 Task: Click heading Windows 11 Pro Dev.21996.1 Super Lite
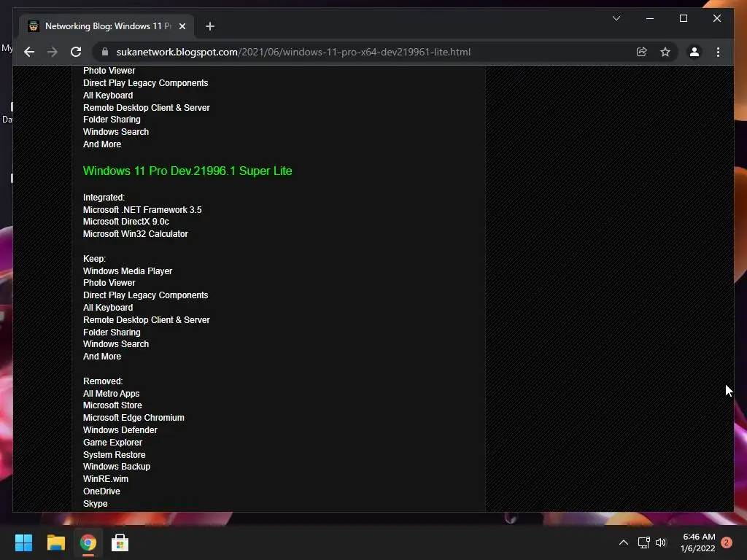pyautogui.click(x=187, y=171)
